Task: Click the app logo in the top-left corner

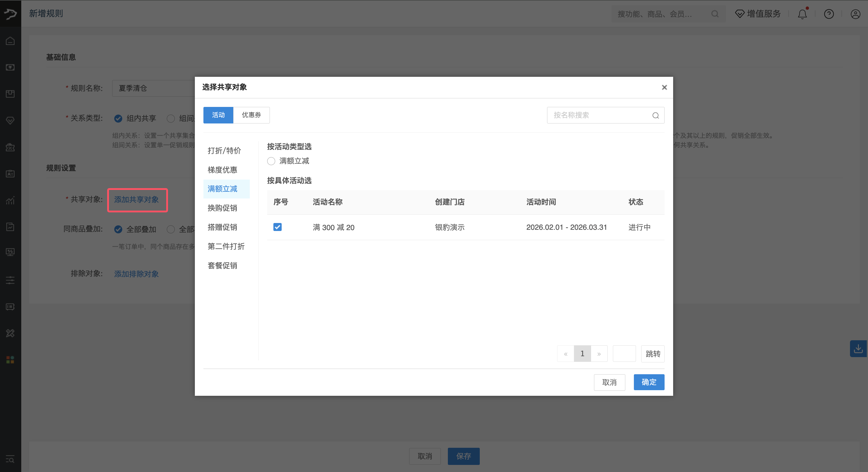Action: pyautogui.click(x=10, y=14)
